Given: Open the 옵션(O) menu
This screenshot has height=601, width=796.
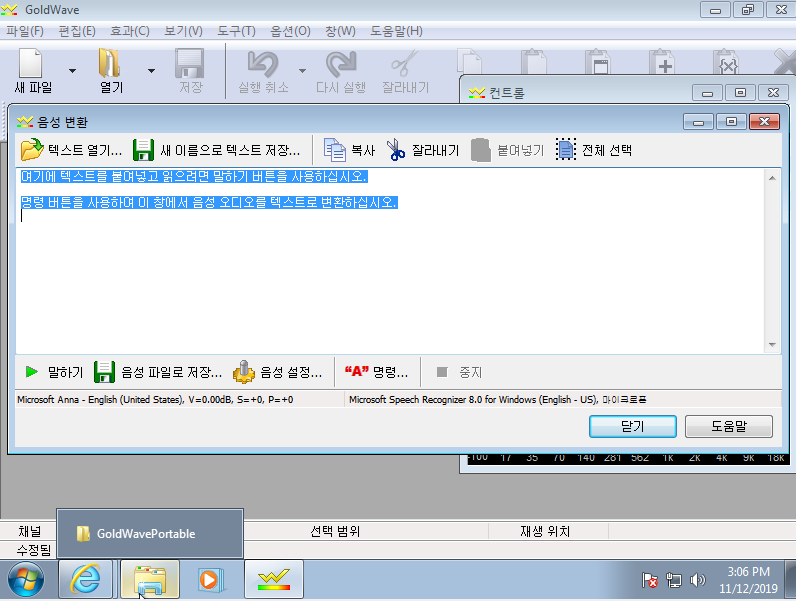Looking at the screenshot, I should click(290, 31).
